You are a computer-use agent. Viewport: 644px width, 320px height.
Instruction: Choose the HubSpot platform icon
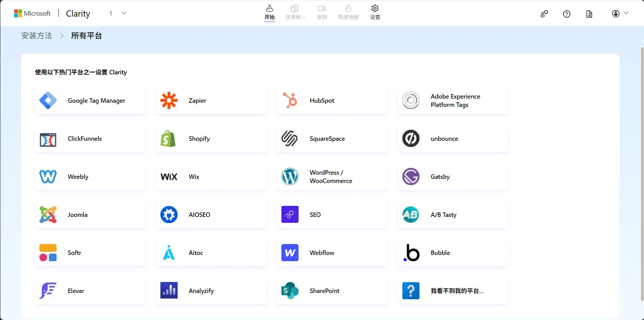pyautogui.click(x=290, y=101)
